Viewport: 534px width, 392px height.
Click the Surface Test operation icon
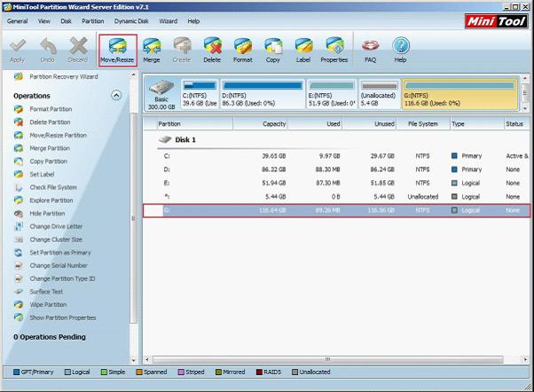pyautogui.click(x=19, y=292)
